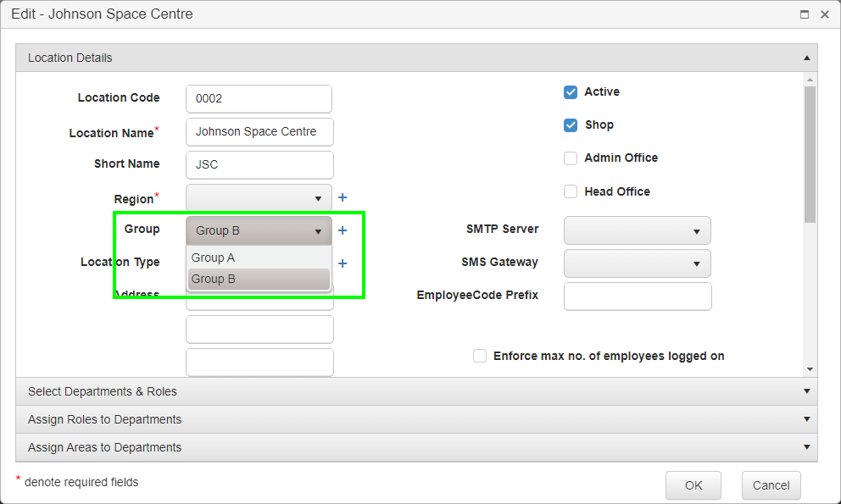Expand Select Departments & Roles section
The image size is (841, 504).
click(417, 391)
